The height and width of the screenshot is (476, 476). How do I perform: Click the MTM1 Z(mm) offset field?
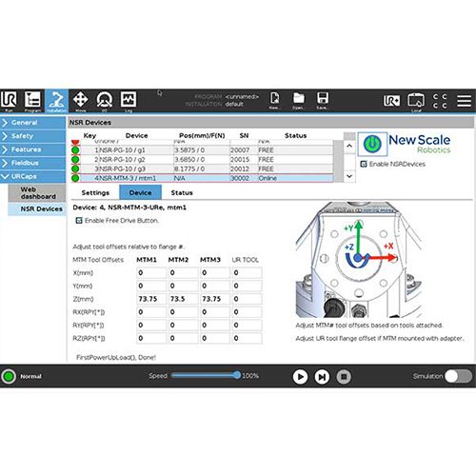pyautogui.click(x=151, y=299)
